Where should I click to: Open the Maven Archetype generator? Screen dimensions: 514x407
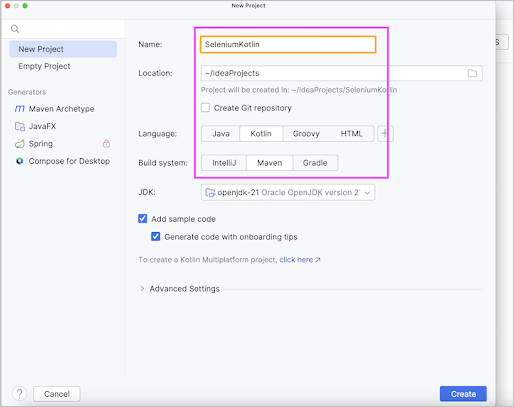click(x=54, y=109)
